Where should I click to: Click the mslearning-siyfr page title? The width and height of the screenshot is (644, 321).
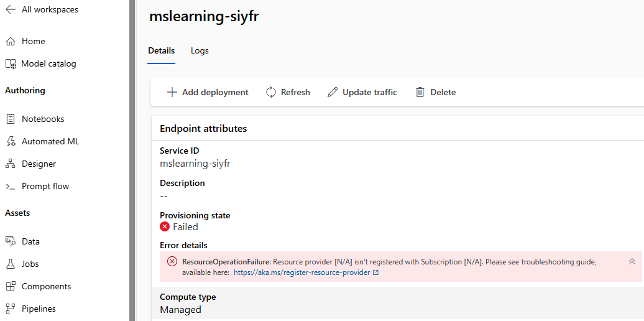point(204,16)
